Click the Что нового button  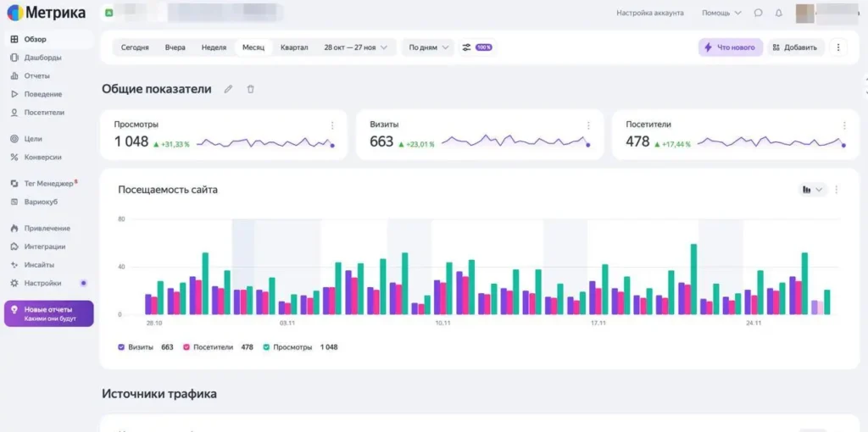(x=730, y=47)
